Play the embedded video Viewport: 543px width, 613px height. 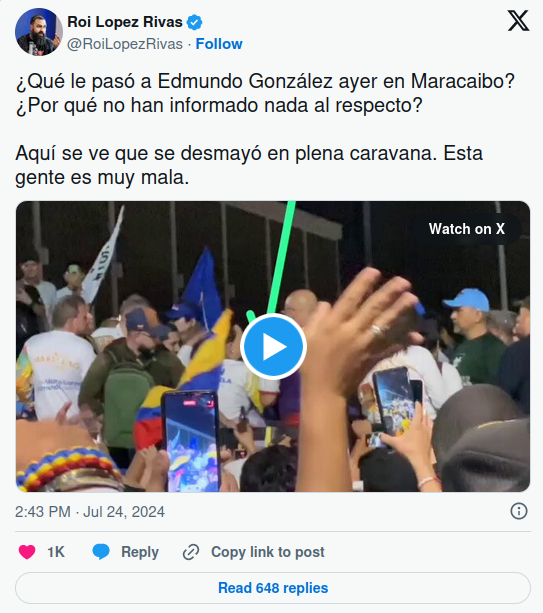click(x=273, y=346)
